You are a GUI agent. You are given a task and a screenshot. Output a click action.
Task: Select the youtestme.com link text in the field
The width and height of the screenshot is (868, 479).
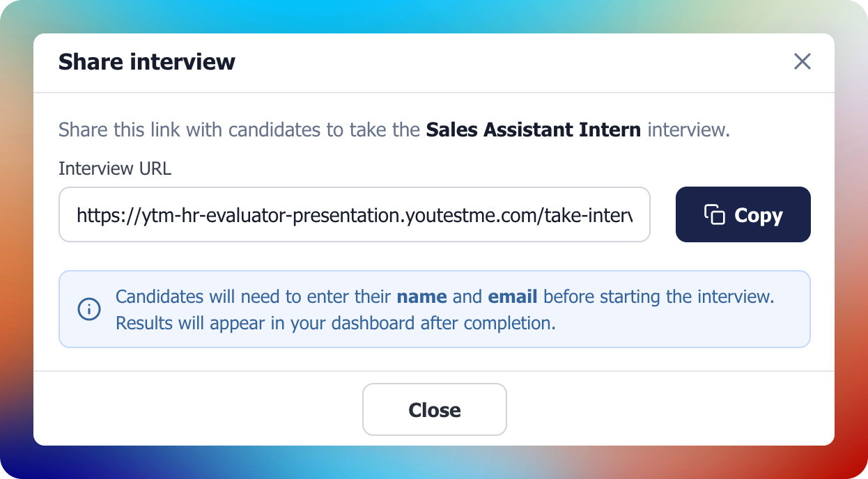coord(354,214)
